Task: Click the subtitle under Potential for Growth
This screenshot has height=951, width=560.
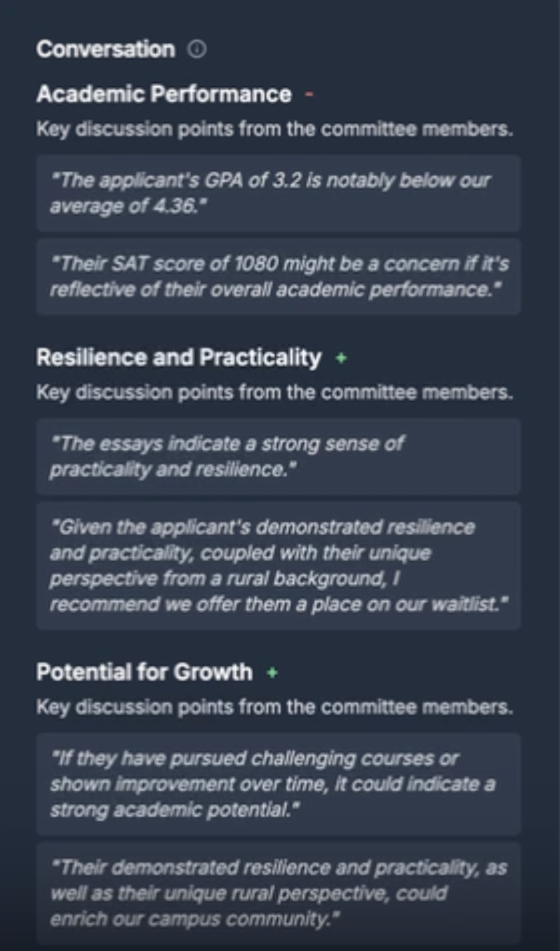Action: coord(274,707)
